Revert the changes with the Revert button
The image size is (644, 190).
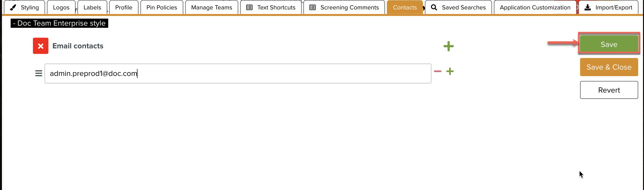click(x=609, y=90)
